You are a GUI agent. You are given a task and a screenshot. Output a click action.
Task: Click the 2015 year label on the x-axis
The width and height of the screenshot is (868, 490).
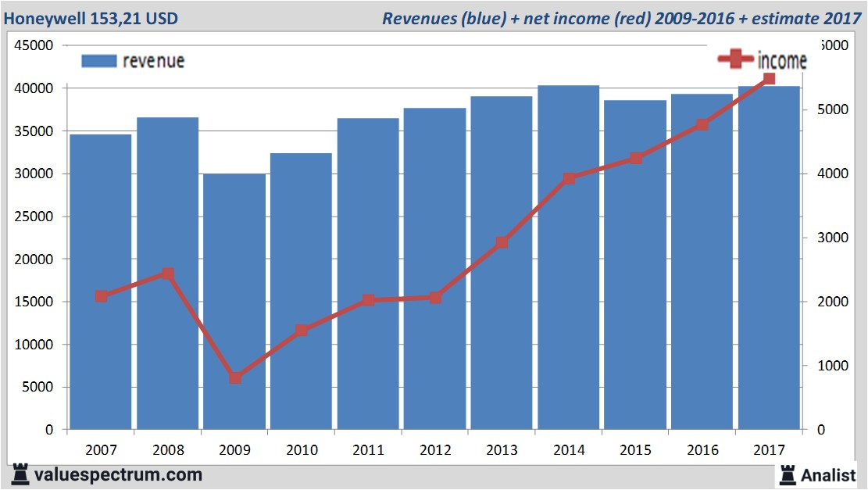(x=635, y=449)
